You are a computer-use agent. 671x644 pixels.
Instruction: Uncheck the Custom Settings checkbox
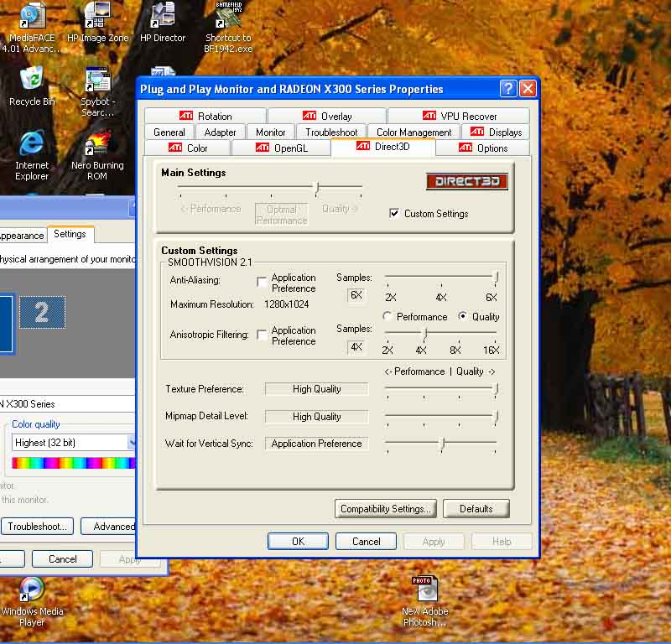tap(395, 214)
